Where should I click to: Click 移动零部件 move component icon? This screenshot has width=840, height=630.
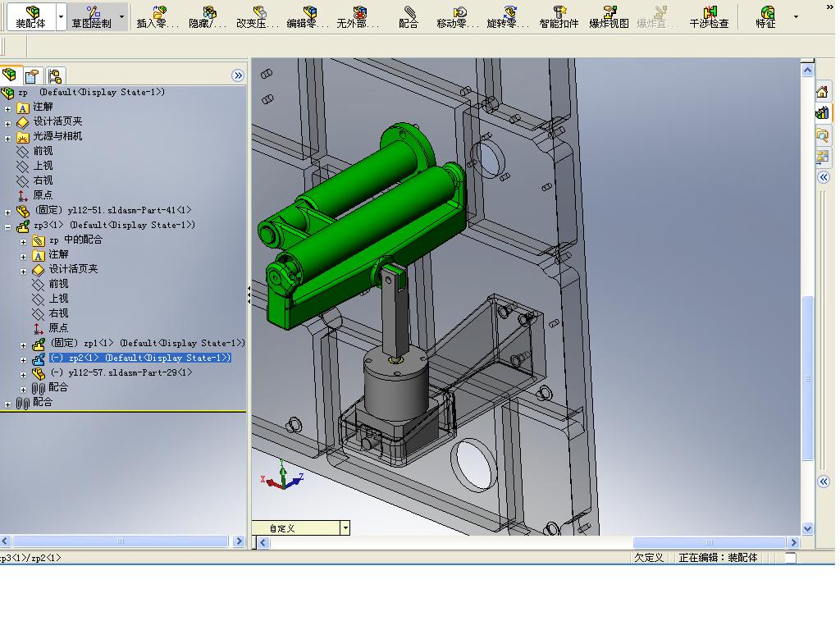click(458, 16)
